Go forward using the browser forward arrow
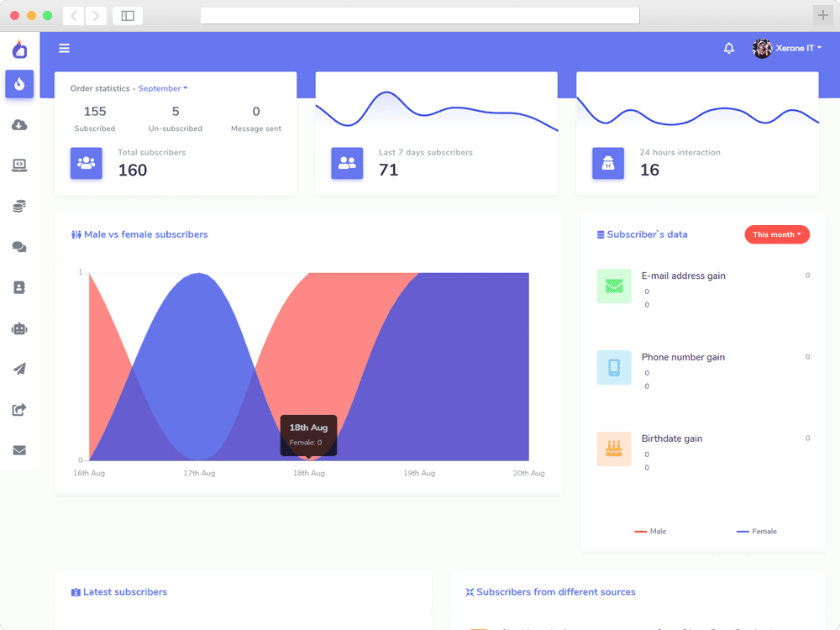Image resolution: width=840 pixels, height=630 pixels. tap(96, 15)
